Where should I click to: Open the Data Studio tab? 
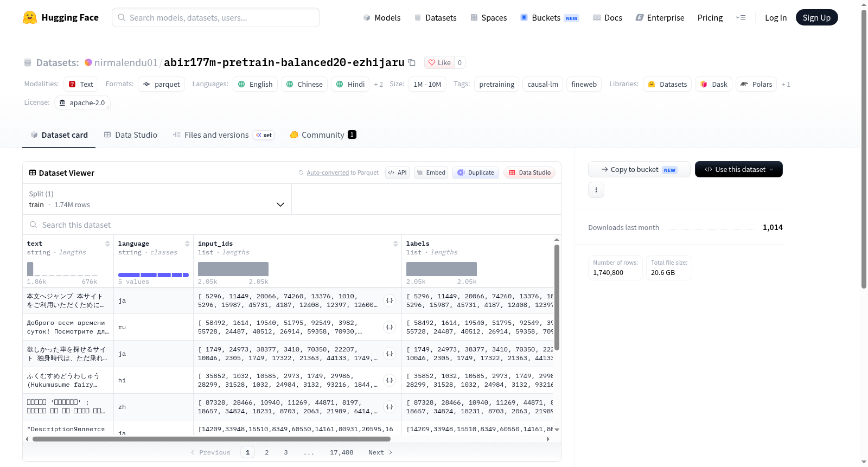point(131,135)
